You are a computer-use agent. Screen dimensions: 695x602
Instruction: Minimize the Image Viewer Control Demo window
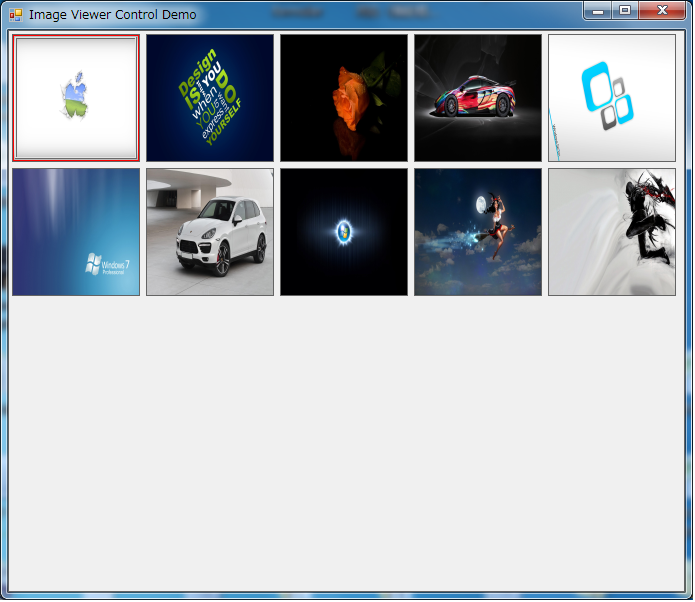[x=598, y=11]
